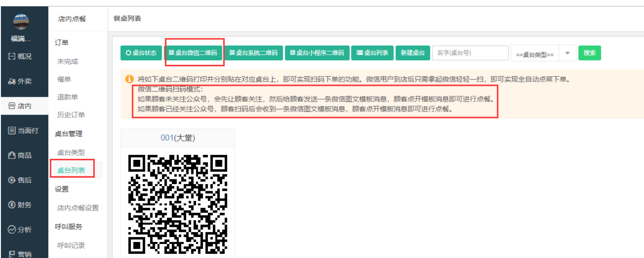Open the 当面付 section
This screenshot has width=644, height=258.
(23, 131)
